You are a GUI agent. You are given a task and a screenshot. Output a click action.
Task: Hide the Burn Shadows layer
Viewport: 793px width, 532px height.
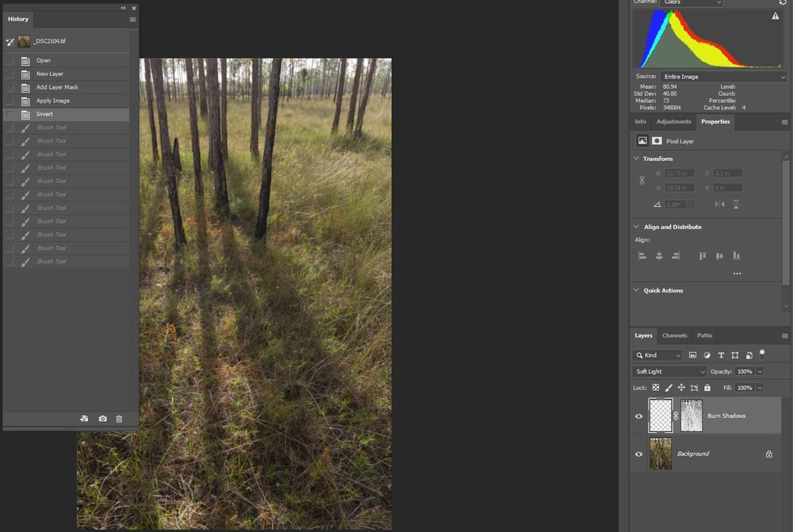click(x=638, y=416)
